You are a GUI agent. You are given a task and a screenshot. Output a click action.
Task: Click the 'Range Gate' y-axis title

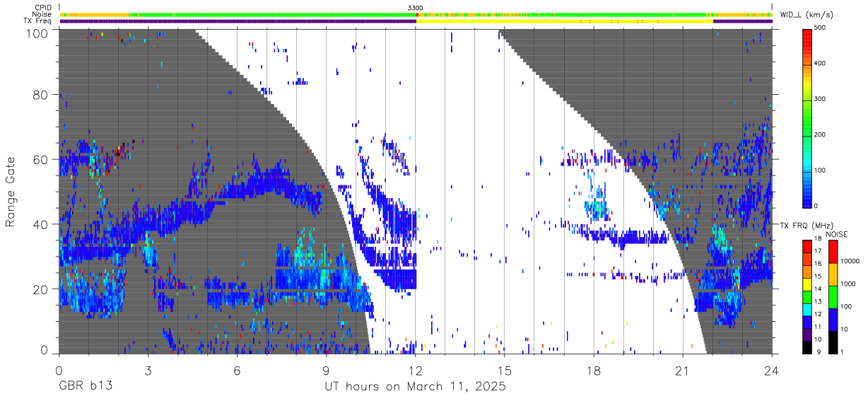(11, 192)
